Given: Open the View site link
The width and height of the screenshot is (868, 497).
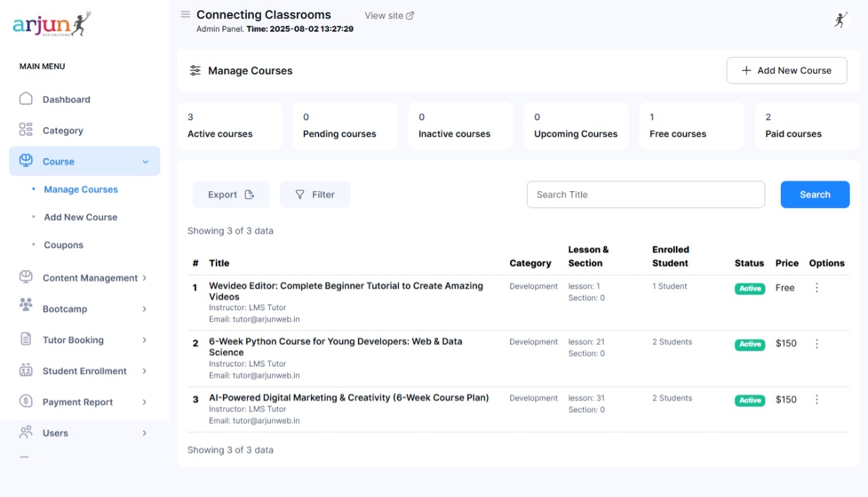Looking at the screenshot, I should tap(389, 15).
